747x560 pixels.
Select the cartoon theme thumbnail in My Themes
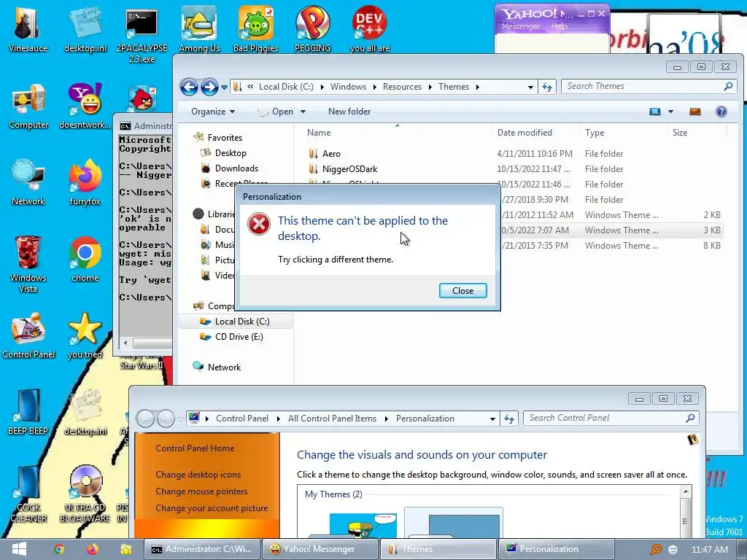coord(363,525)
